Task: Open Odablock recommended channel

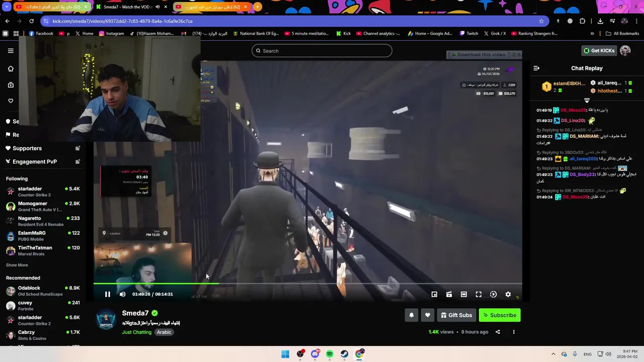Action: point(43,291)
